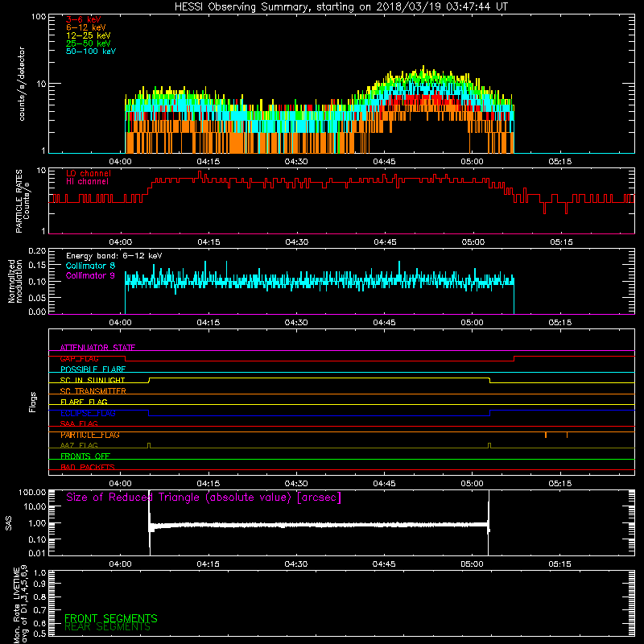Click 04:45 tick label under the Flags panel
Viewport: 644px width, 644px height.
[x=385, y=484]
